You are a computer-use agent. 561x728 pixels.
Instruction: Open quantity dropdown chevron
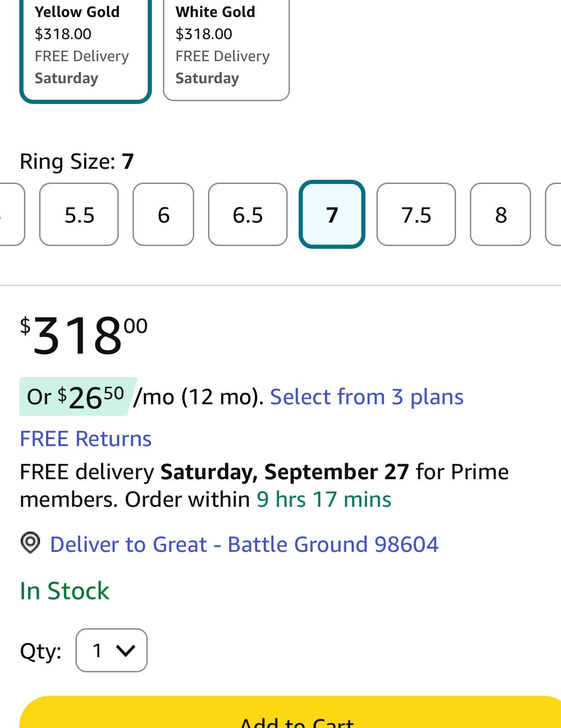click(x=125, y=650)
